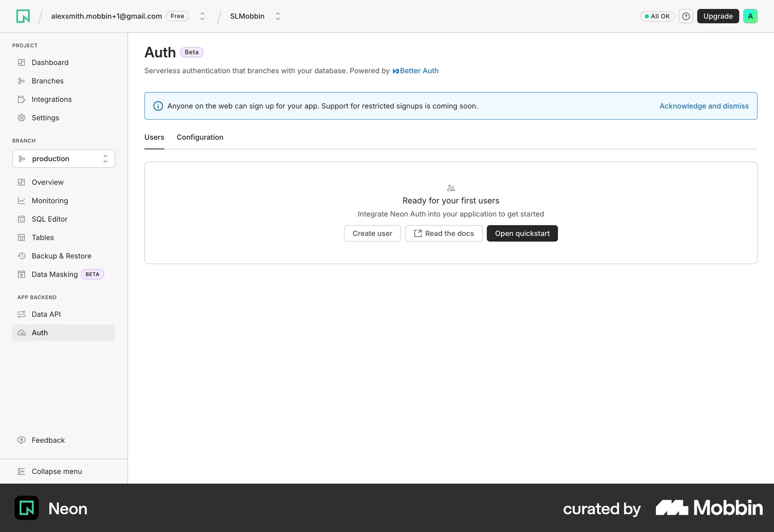Click the Create user button
The width and height of the screenshot is (774, 532).
pyautogui.click(x=372, y=233)
